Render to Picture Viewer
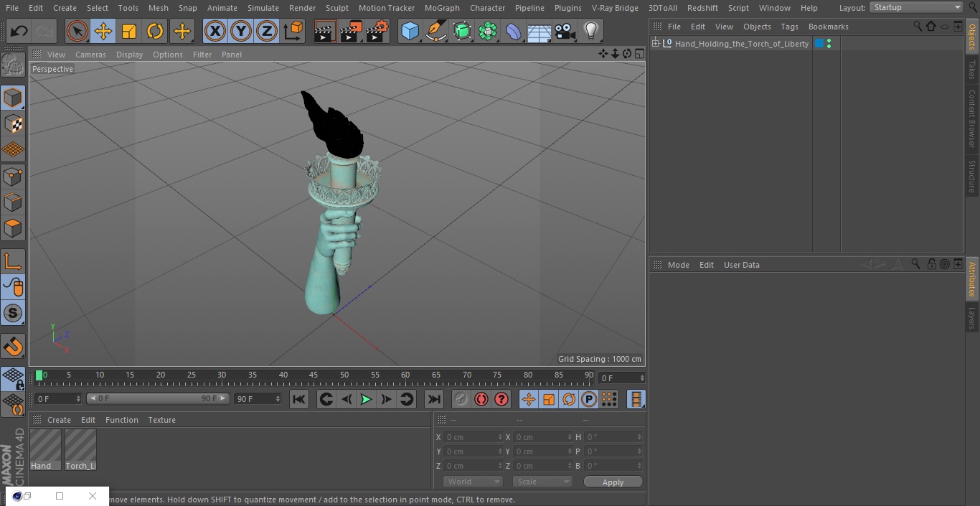980x506 pixels. (x=351, y=31)
